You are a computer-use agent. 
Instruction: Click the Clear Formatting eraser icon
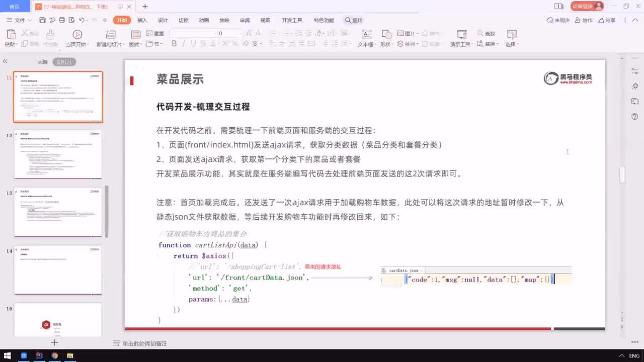coord(246,44)
